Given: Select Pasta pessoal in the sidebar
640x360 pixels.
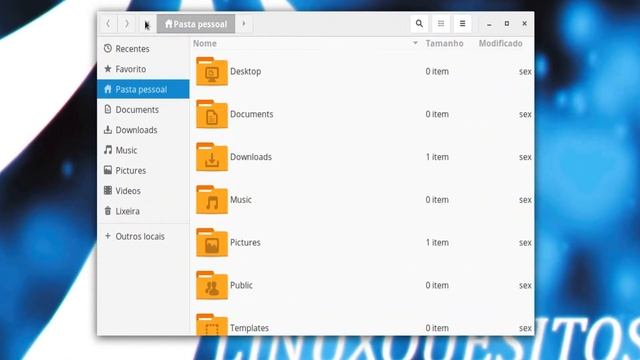Looking at the screenshot, I should pos(143,89).
